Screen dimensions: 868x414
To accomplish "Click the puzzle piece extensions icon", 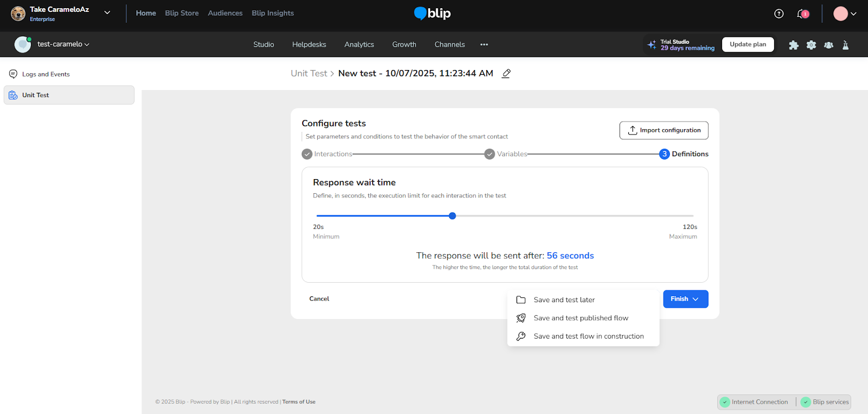I will (x=794, y=45).
